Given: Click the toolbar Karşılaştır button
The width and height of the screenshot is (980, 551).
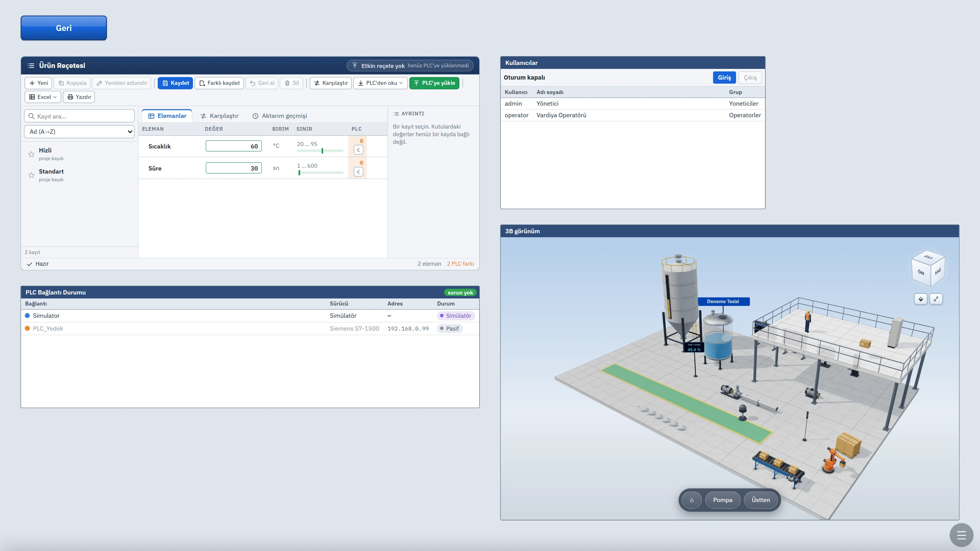Looking at the screenshot, I should [x=331, y=83].
